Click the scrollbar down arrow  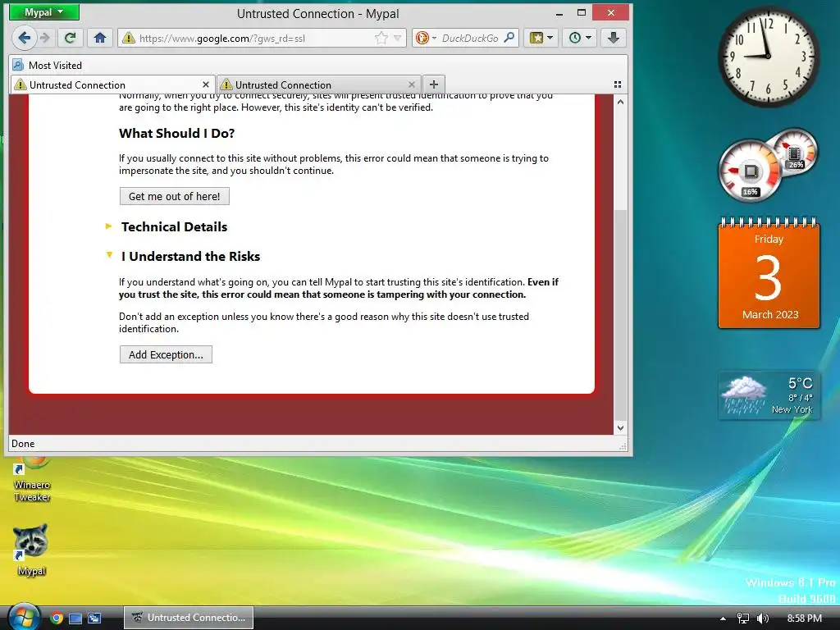point(620,427)
